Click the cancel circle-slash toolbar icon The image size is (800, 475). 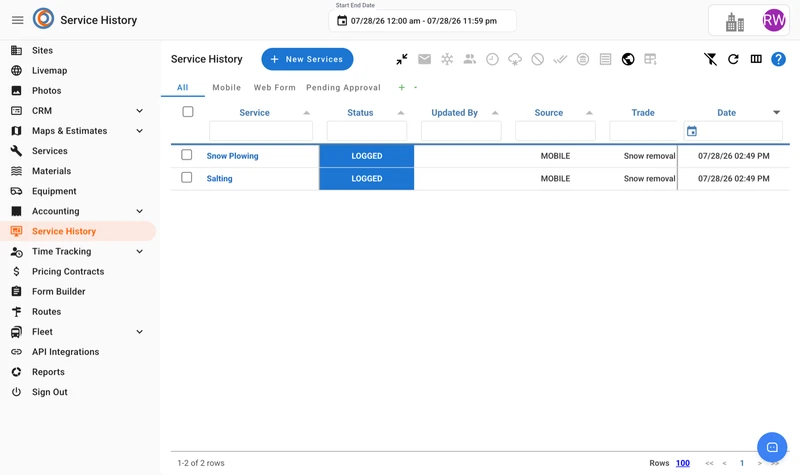coord(537,59)
